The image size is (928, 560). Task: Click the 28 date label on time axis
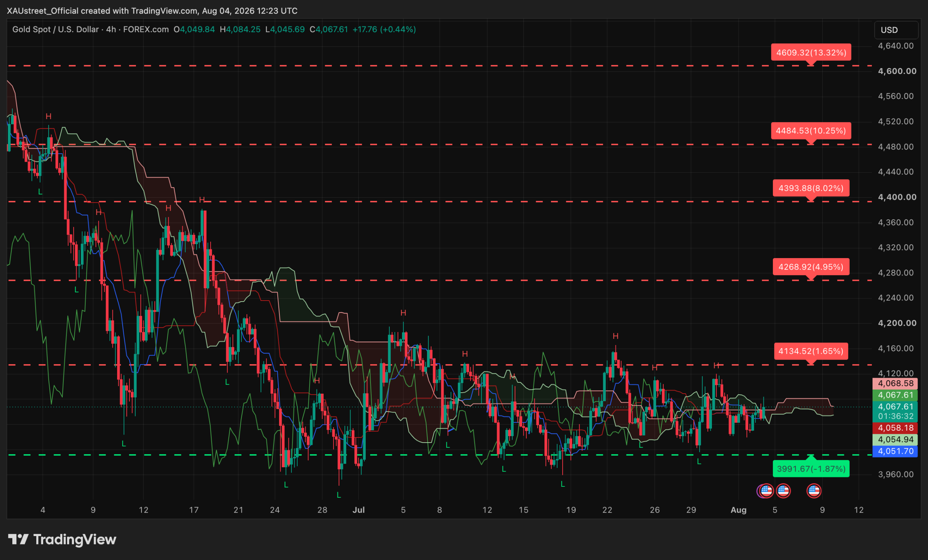pos(322,510)
